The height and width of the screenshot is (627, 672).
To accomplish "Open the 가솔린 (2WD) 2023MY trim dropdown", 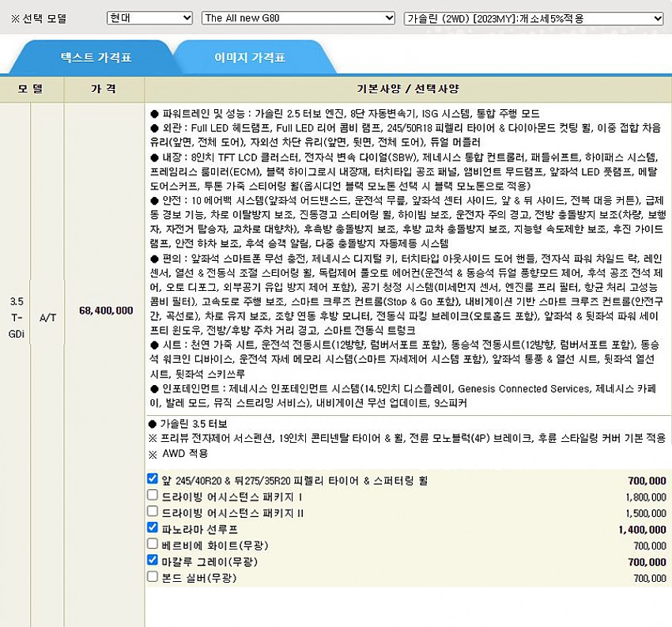I will [534, 17].
